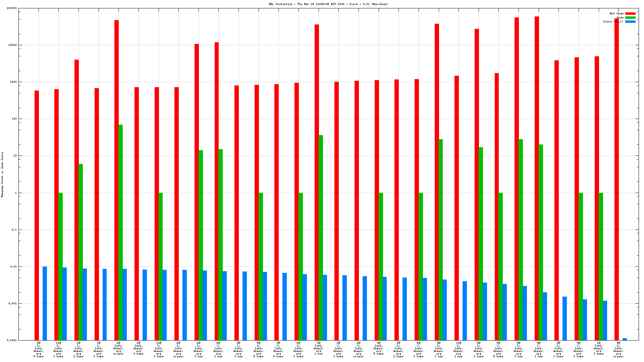Click the blue Score legend swatch
644x362 pixels.
click(x=630, y=22)
